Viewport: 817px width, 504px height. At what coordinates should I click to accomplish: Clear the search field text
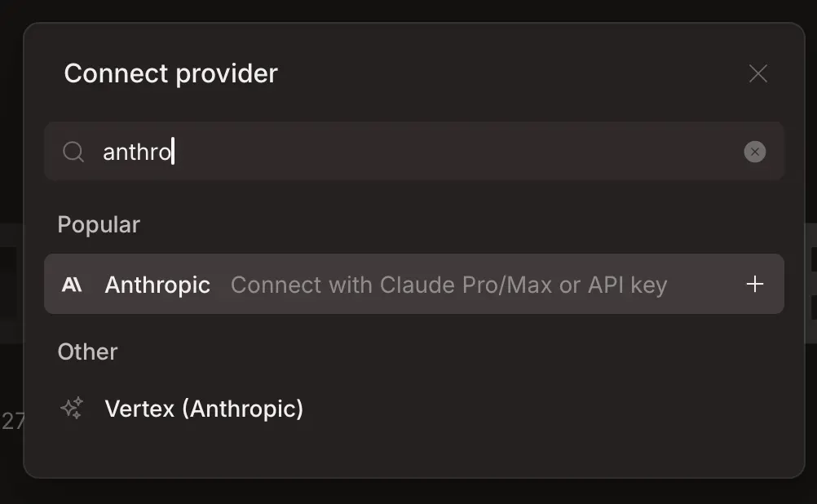tap(755, 152)
